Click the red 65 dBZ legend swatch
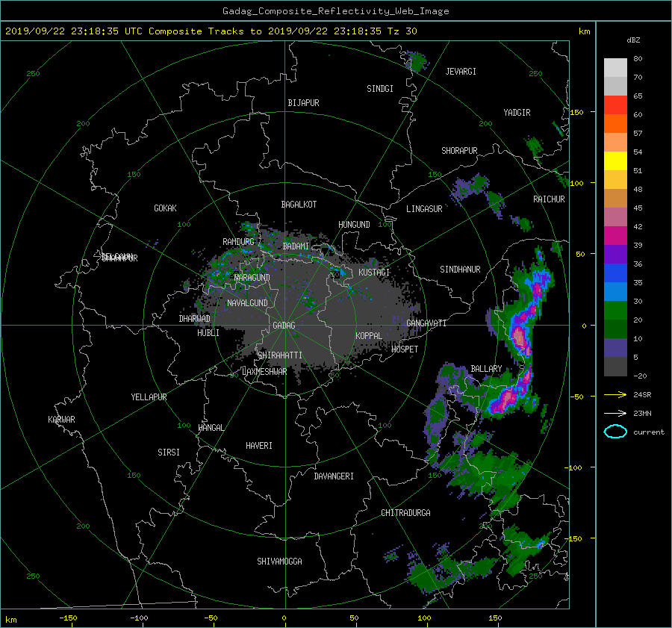The image size is (672, 628). click(615, 105)
